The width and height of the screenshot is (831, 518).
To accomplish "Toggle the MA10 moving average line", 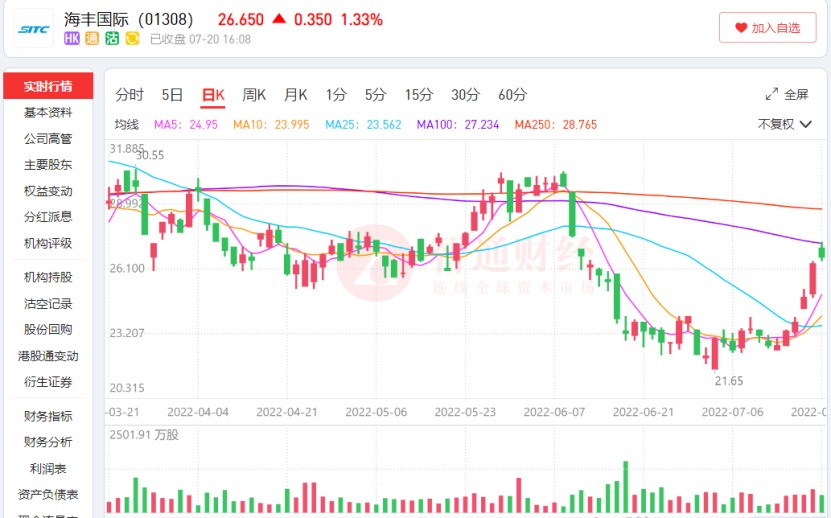I will [257, 125].
